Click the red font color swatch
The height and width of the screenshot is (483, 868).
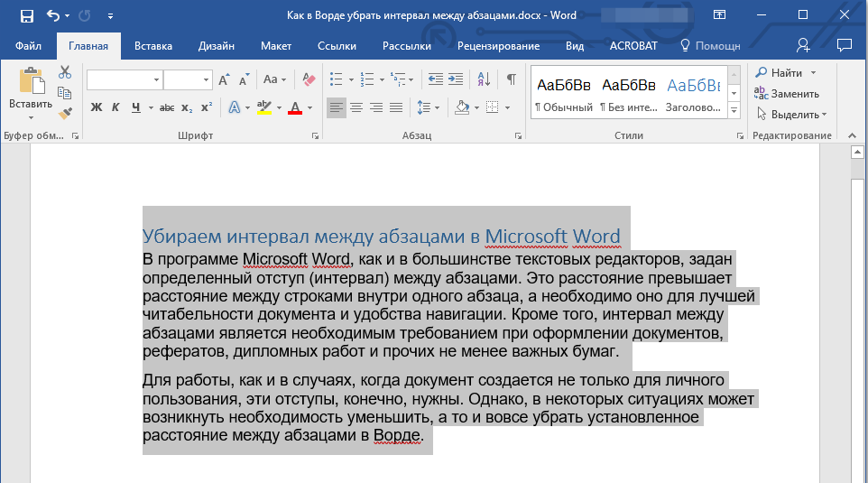click(294, 108)
